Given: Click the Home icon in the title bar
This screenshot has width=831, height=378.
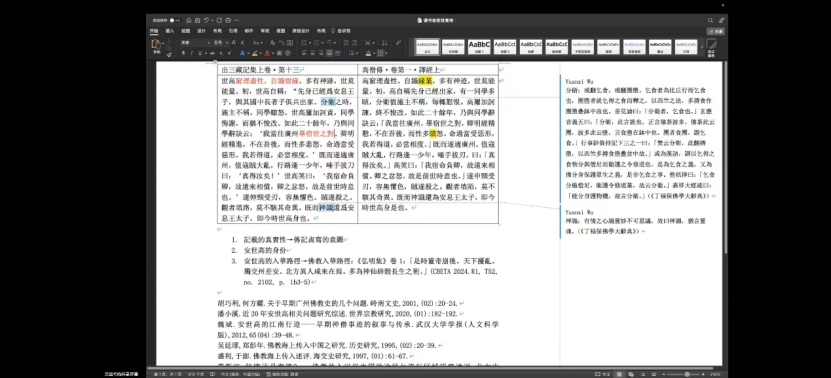Looking at the screenshot, I should coord(189,20).
